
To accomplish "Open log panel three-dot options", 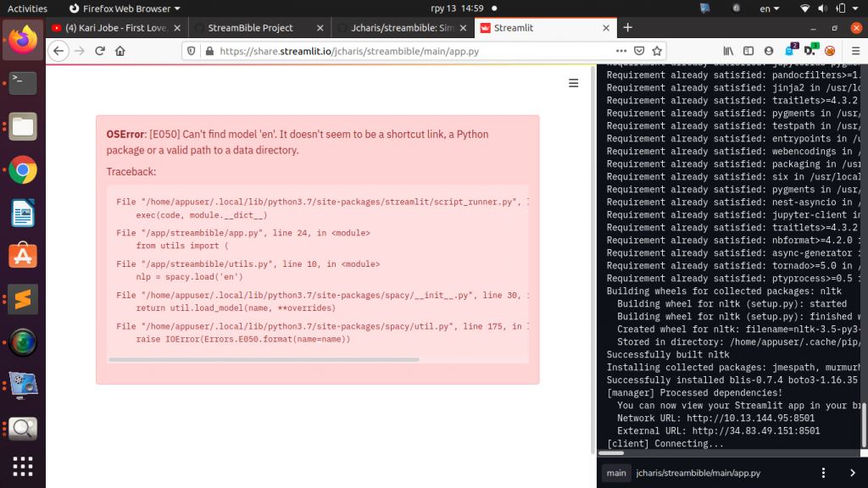I will pos(823,473).
